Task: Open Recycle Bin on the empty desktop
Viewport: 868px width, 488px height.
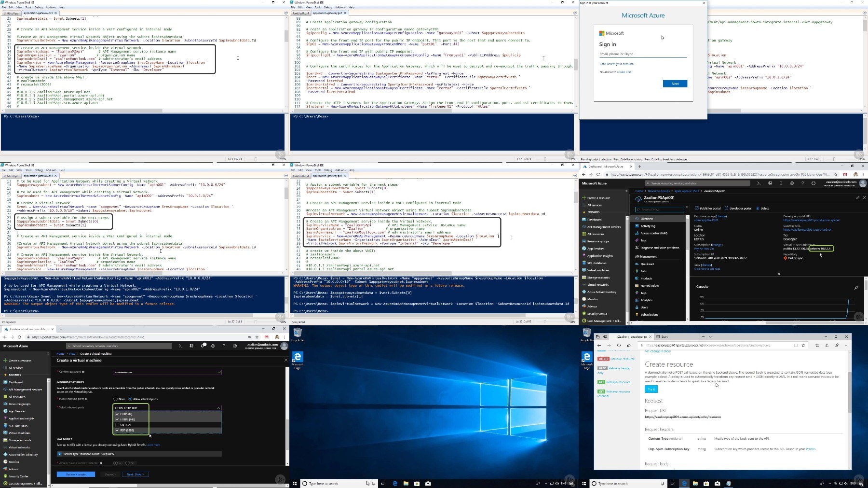Action: (298, 334)
